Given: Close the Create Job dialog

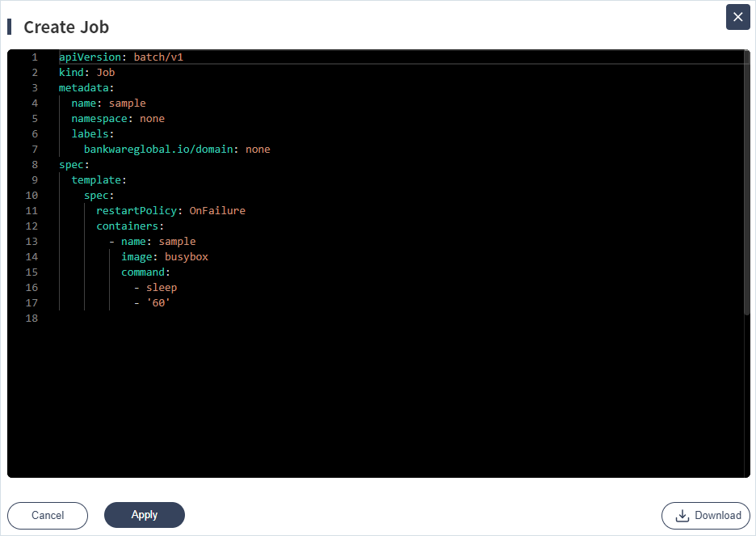Looking at the screenshot, I should point(737,17).
